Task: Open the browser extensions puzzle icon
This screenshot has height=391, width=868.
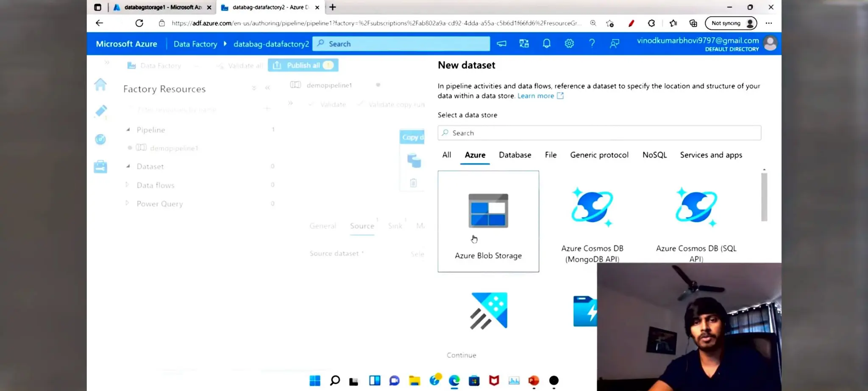Action: [651, 23]
